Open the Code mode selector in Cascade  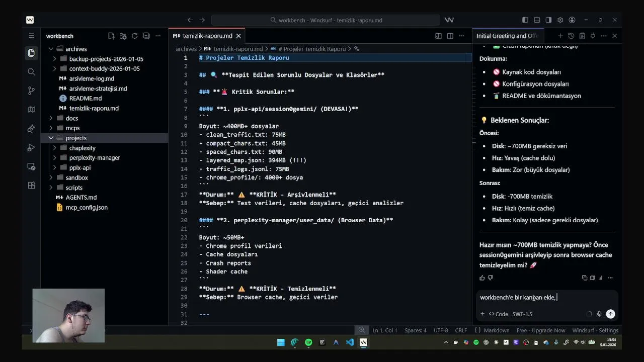pos(498,314)
